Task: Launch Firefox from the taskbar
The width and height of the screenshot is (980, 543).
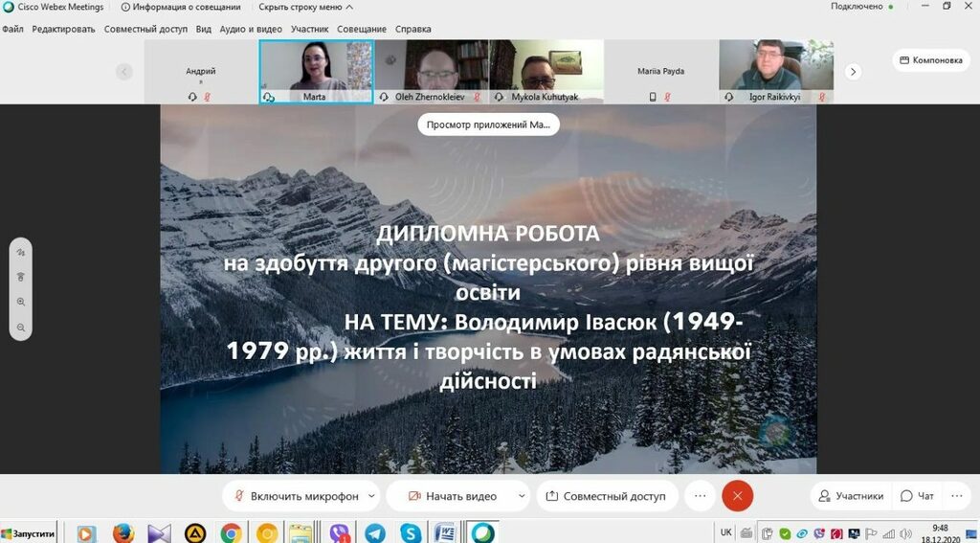Action: coord(122,532)
